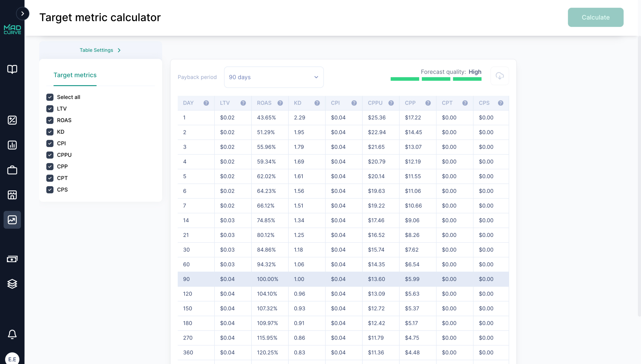Open the analytics bar chart section
The height and width of the screenshot is (364, 641).
[12, 145]
